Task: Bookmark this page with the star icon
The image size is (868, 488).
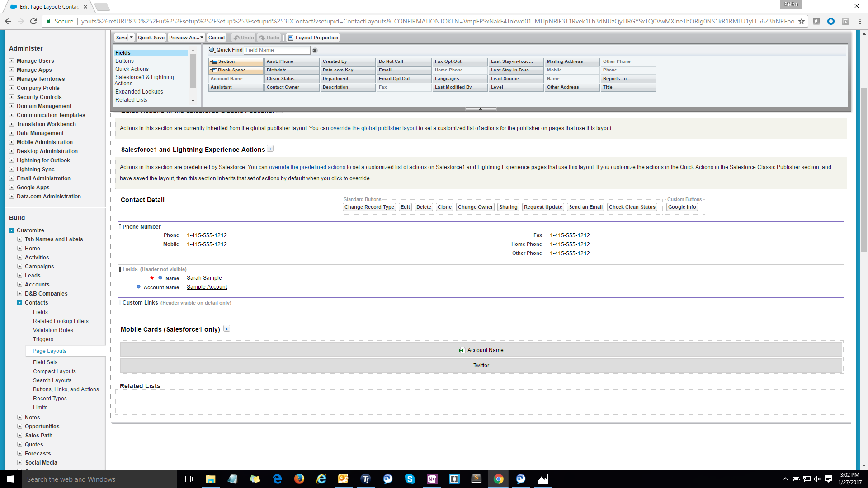Action: point(802,21)
